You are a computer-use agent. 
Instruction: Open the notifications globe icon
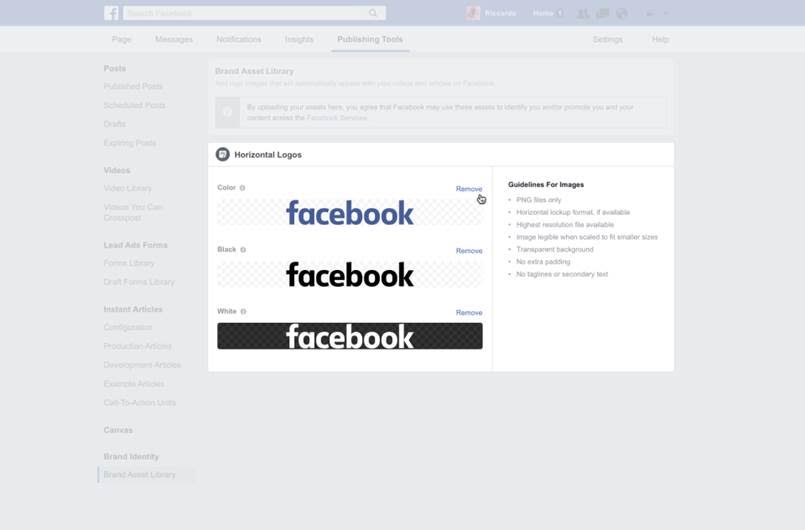point(621,14)
